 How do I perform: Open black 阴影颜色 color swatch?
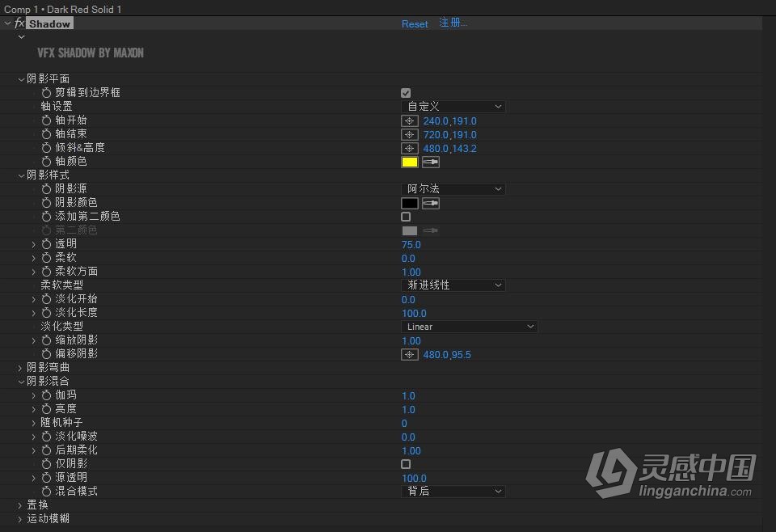(409, 204)
